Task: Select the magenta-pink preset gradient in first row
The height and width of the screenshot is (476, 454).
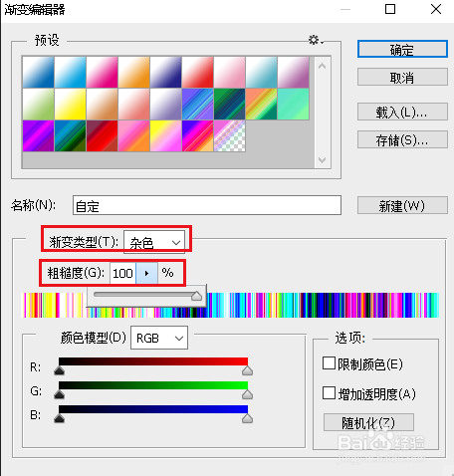Action: coord(102,72)
